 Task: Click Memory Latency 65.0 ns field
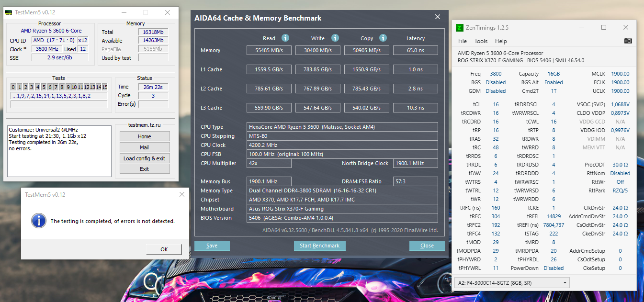[416, 50]
